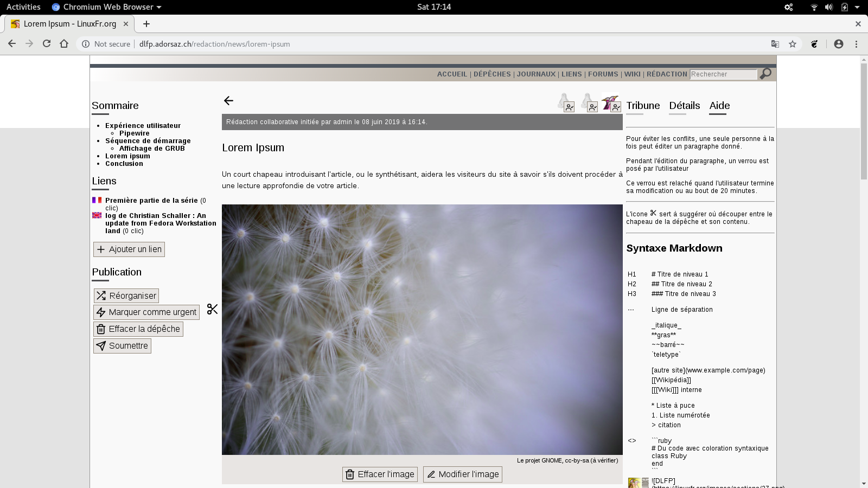
Task: Open the Chromium three-dot menu
Action: (857, 44)
